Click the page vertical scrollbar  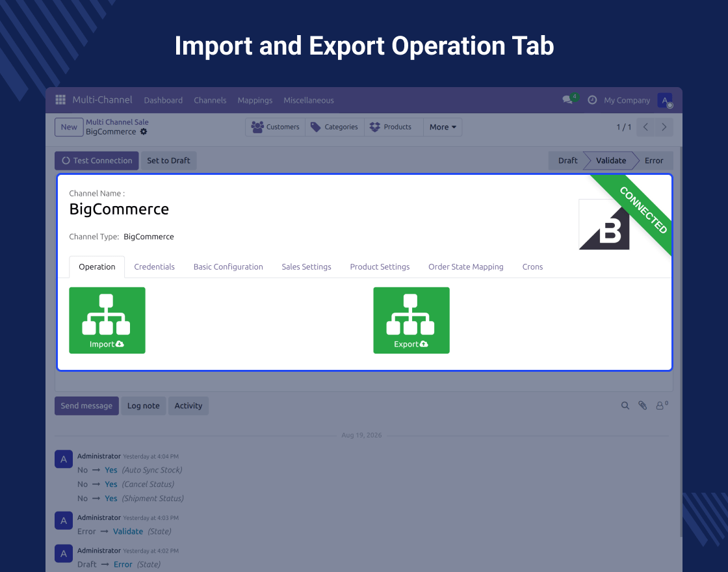point(681,341)
